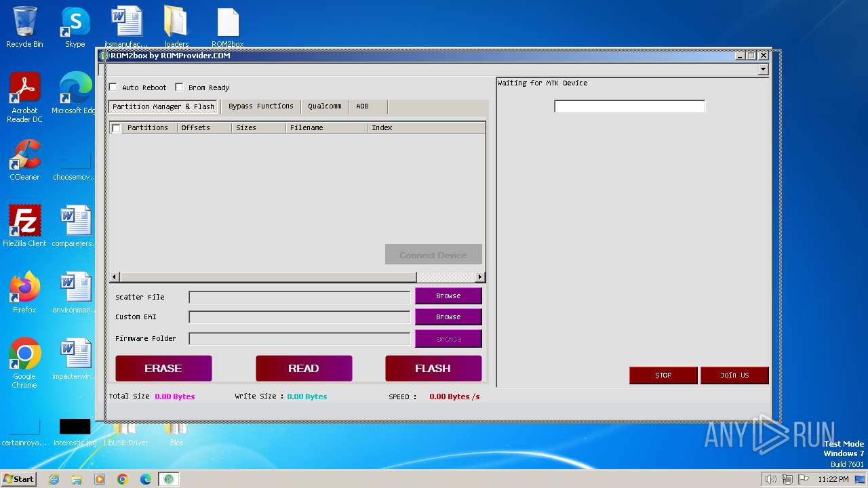Open comparejers Word document icon
Viewport: 868px width, 488px height.
coord(75,226)
